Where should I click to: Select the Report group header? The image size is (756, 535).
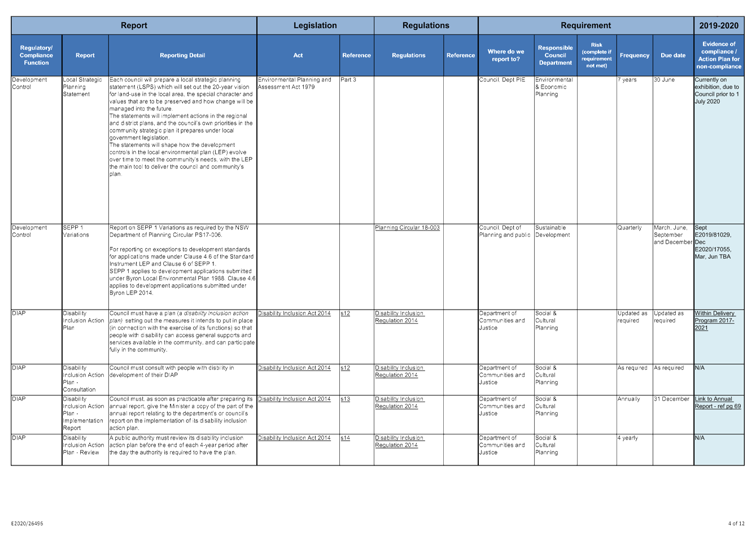pyautogui.click(x=134, y=25)
